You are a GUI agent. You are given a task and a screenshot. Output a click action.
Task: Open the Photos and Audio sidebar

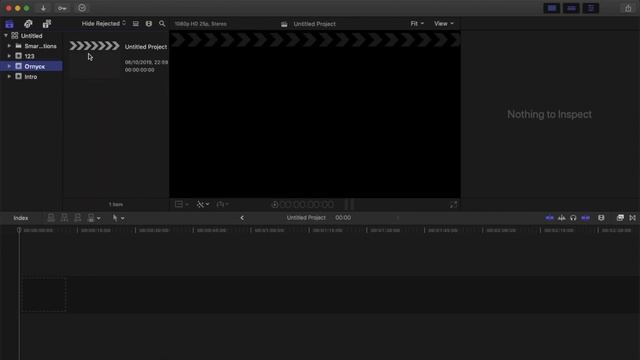(x=28, y=24)
